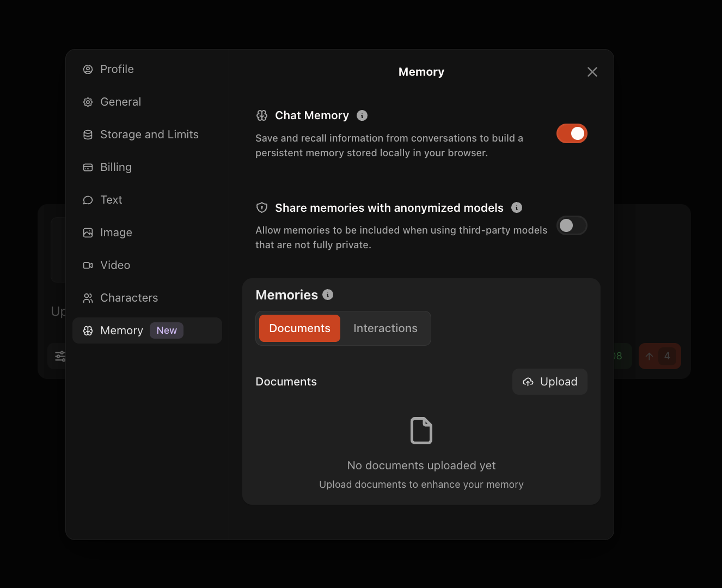Image resolution: width=722 pixels, height=588 pixels.
Task: Click the General gear icon
Action: [x=88, y=102]
